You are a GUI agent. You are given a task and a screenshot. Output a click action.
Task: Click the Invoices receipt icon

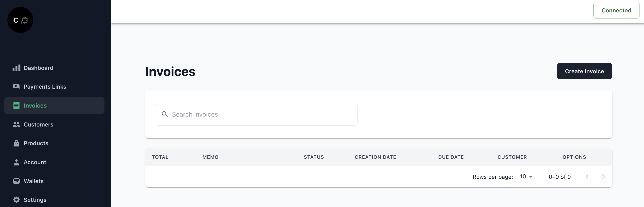click(x=16, y=106)
